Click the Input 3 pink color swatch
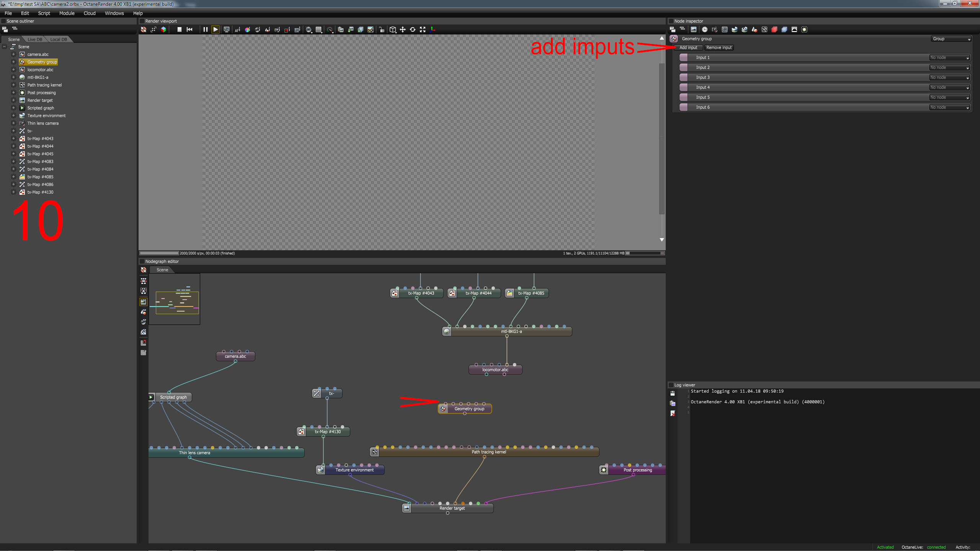The height and width of the screenshot is (551, 980). coord(683,77)
